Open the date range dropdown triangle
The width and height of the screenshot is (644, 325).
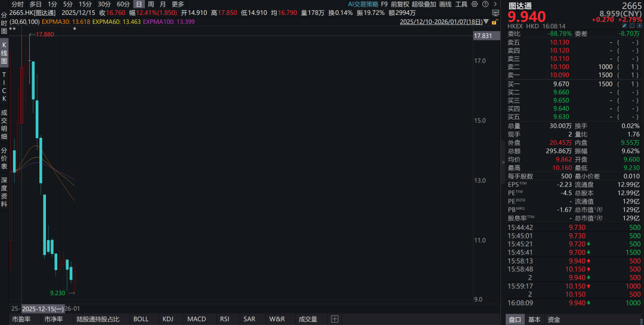[487, 22]
